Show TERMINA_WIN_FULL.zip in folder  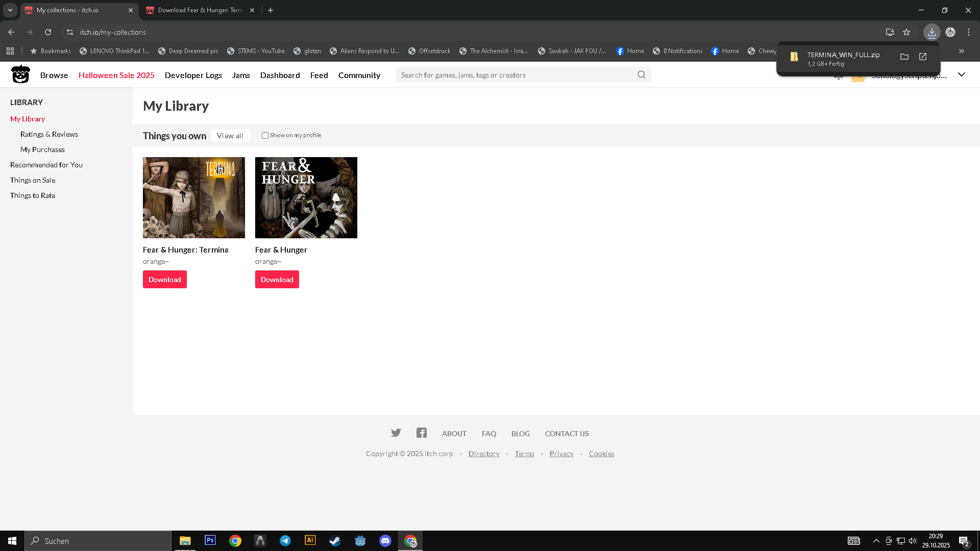[904, 57]
